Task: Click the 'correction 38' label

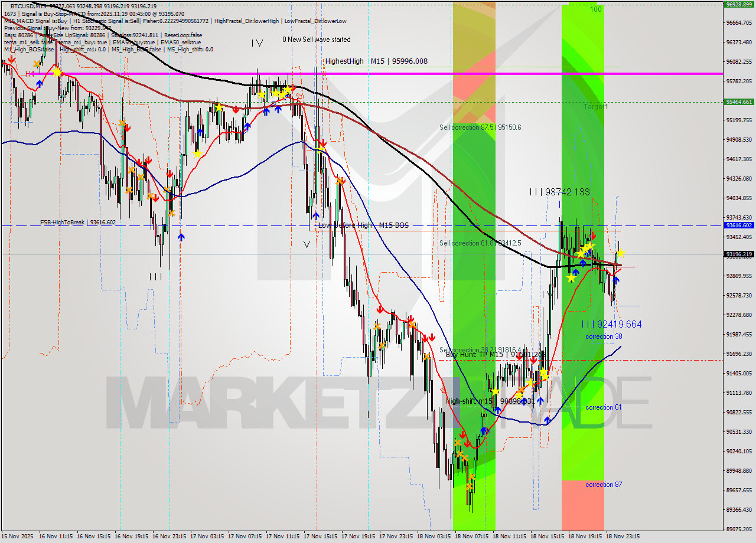Action: click(604, 336)
